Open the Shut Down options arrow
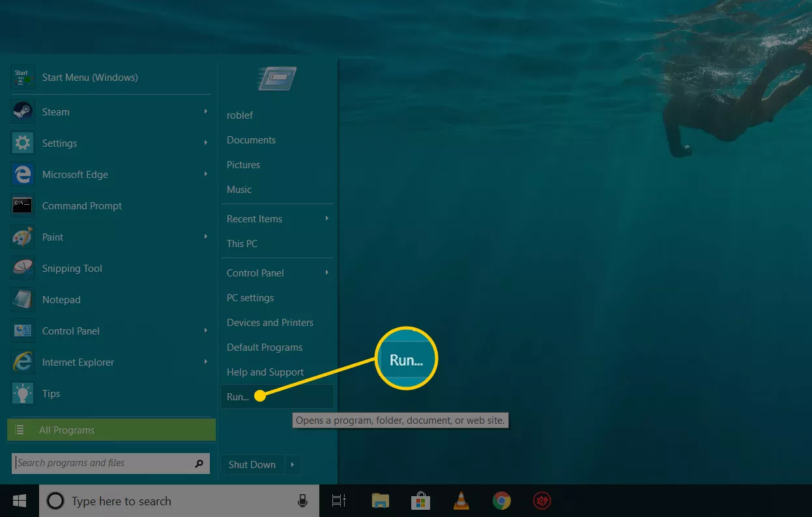Screen dimensions: 812x517 click(x=293, y=465)
